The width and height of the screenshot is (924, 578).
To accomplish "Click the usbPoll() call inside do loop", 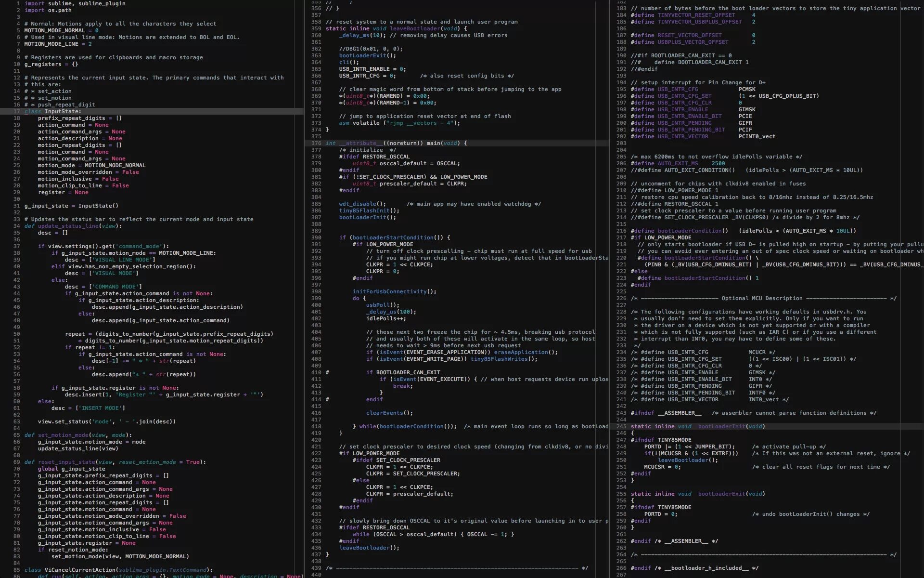I will [382, 305].
